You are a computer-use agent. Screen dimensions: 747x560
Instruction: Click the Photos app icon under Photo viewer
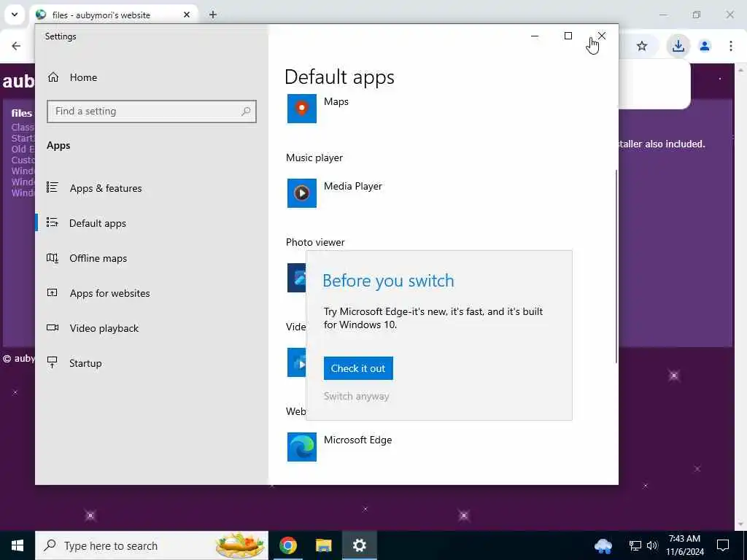coord(296,278)
